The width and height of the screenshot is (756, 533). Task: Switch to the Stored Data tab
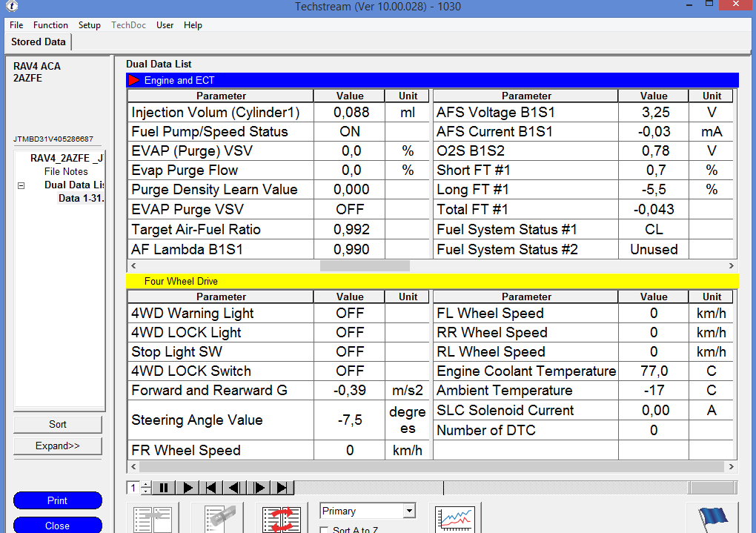coord(39,42)
